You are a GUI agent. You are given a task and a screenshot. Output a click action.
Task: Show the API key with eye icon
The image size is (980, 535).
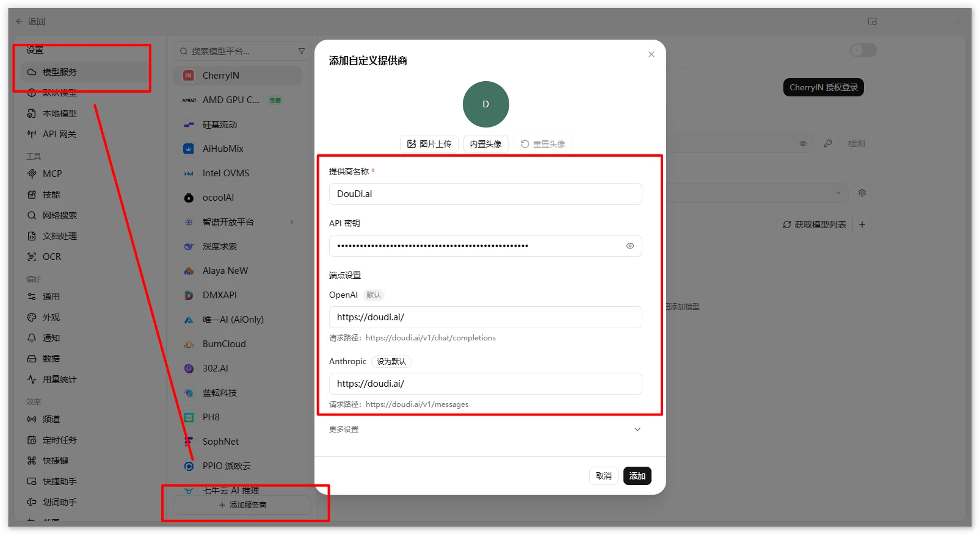click(x=630, y=246)
